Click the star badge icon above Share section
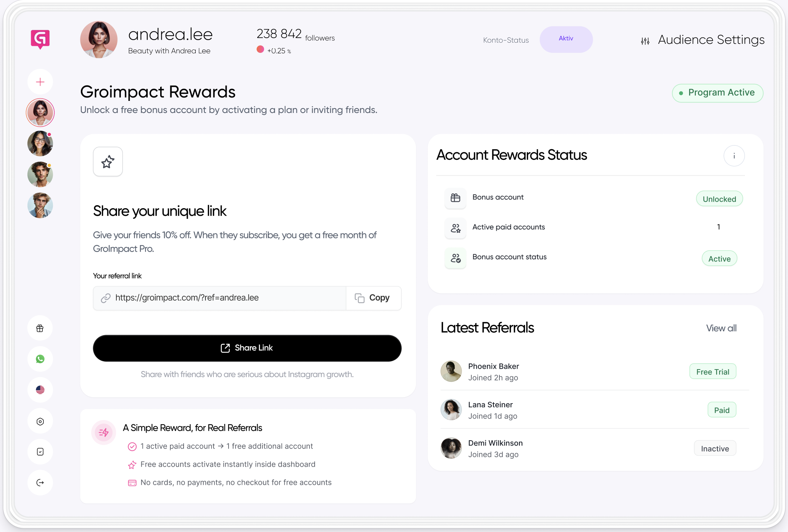The width and height of the screenshot is (788, 532). pos(108,162)
